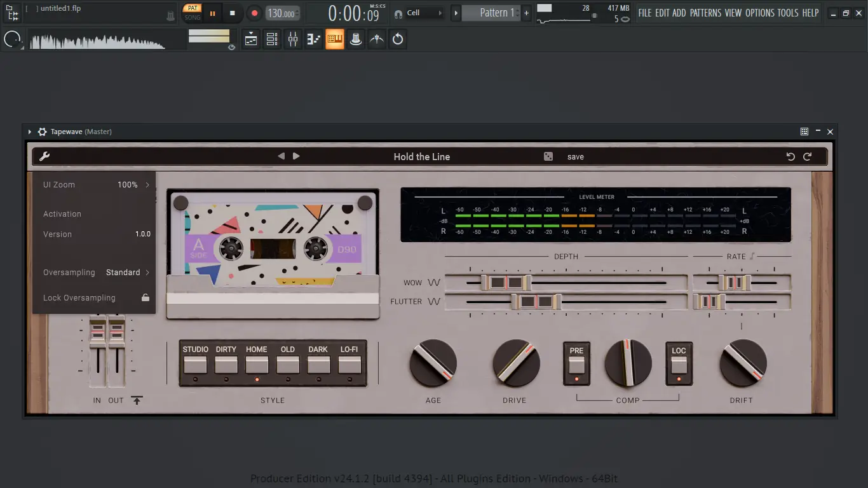Click the undo arrow in Tapewave
Screen dimensions: 868x488
(790, 156)
